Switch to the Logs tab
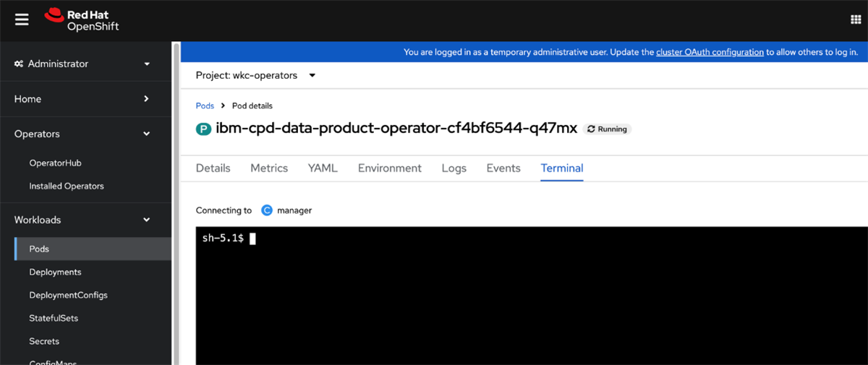Image resolution: width=868 pixels, height=365 pixels. coord(454,168)
